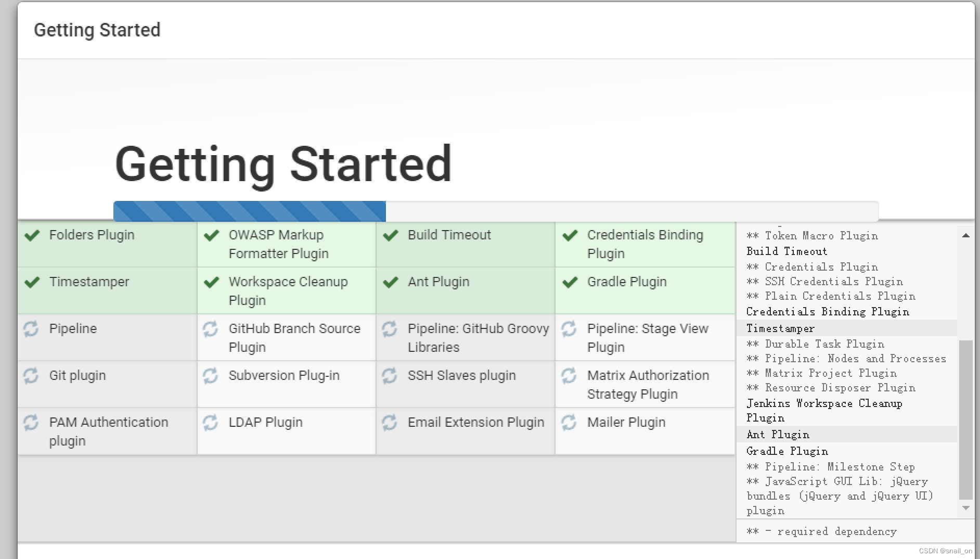Image resolution: width=980 pixels, height=559 pixels.
Task: Click Gradle Plugin entry in log panel
Action: click(788, 451)
